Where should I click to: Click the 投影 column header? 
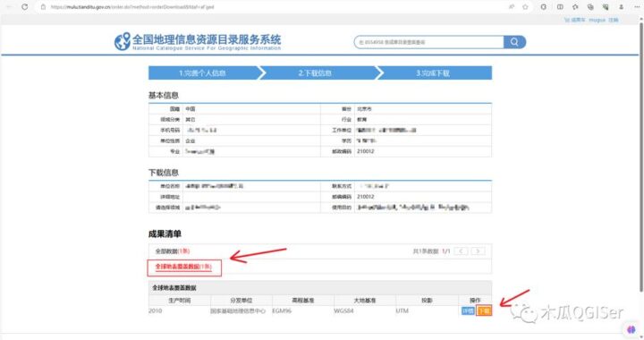[x=427, y=301]
